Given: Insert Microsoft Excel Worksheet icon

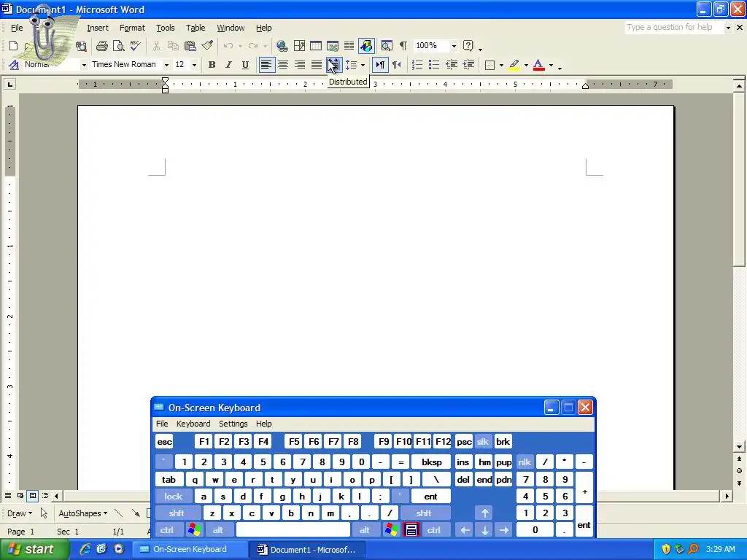Looking at the screenshot, I should point(333,46).
